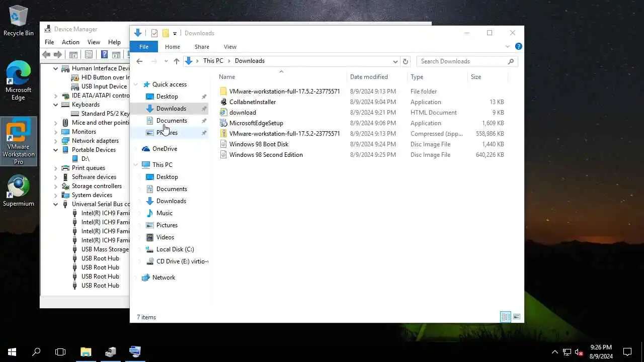The height and width of the screenshot is (362, 644).
Task: Open Explorer View ribbon tab
Action: click(230, 47)
